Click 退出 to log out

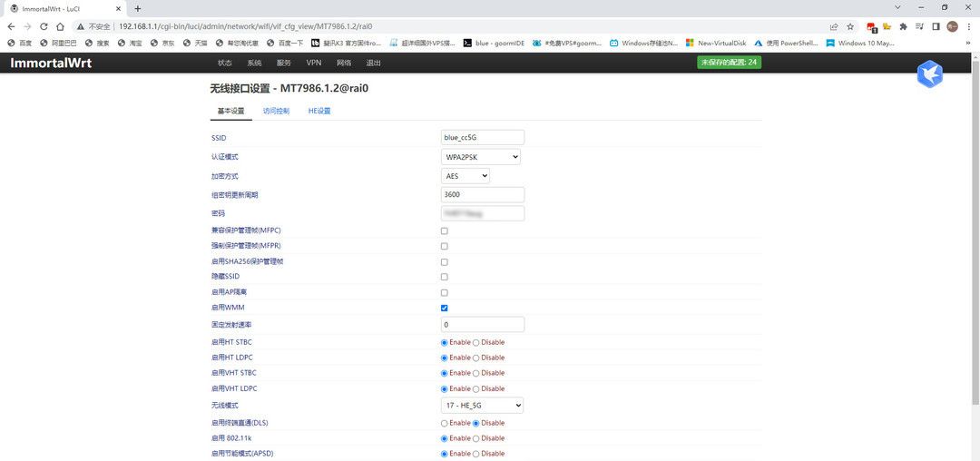pyautogui.click(x=374, y=63)
